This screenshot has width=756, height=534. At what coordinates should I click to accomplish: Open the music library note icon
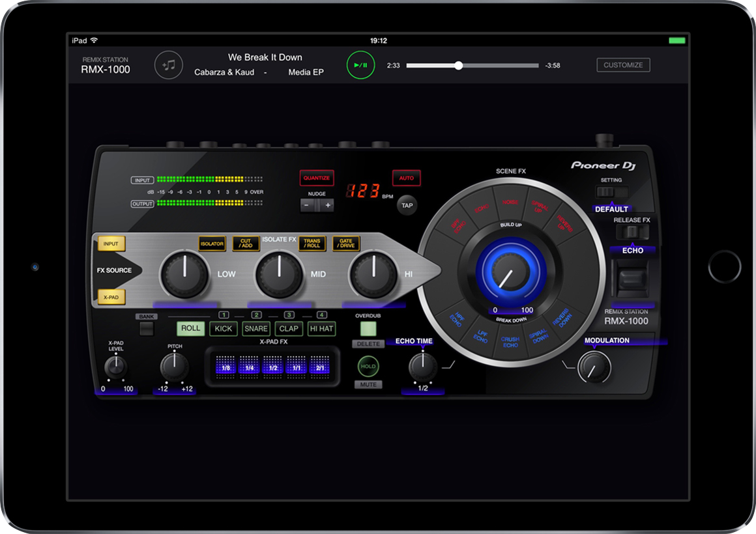coord(169,65)
